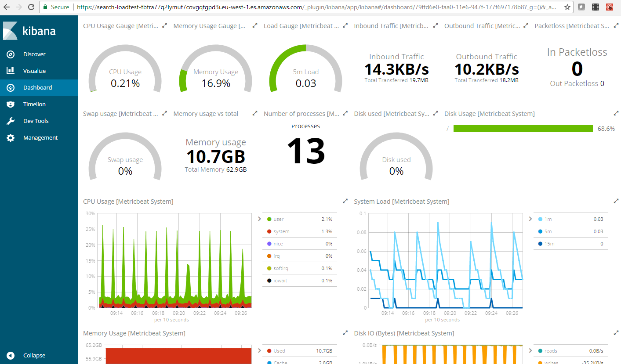Expand the Memory usage vs total panel
This screenshot has width=621, height=364.
click(x=254, y=114)
